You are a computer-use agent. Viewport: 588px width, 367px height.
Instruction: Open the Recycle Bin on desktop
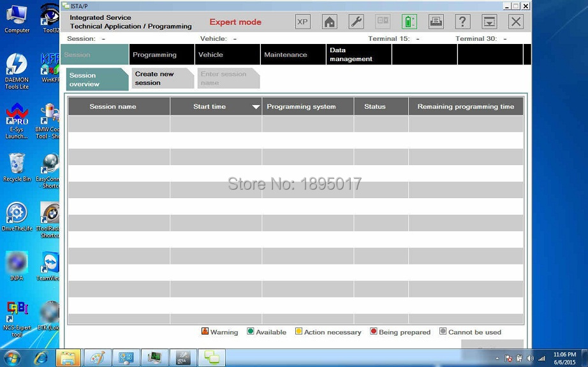pyautogui.click(x=17, y=167)
